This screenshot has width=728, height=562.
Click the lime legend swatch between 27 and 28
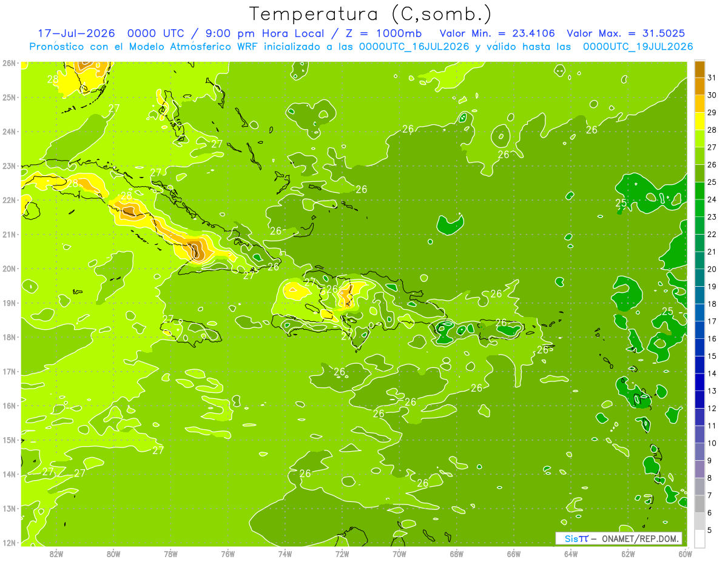(699, 139)
